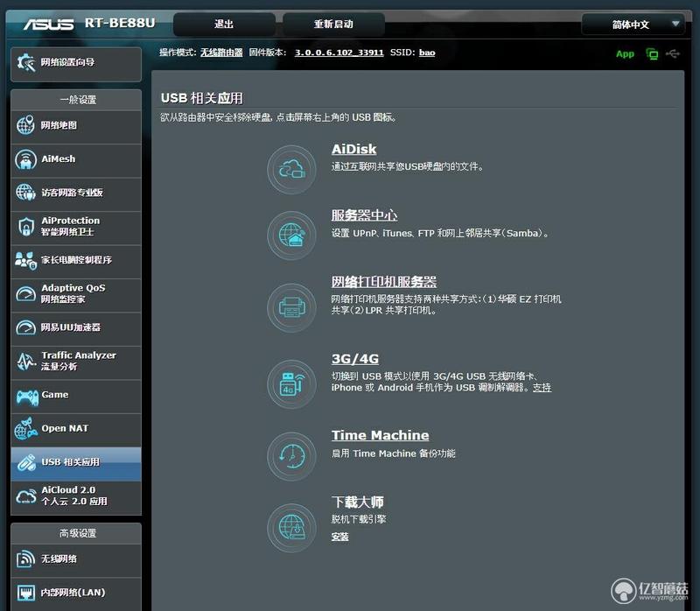
Task: Select the Open NAT globe icon
Action: click(x=25, y=429)
